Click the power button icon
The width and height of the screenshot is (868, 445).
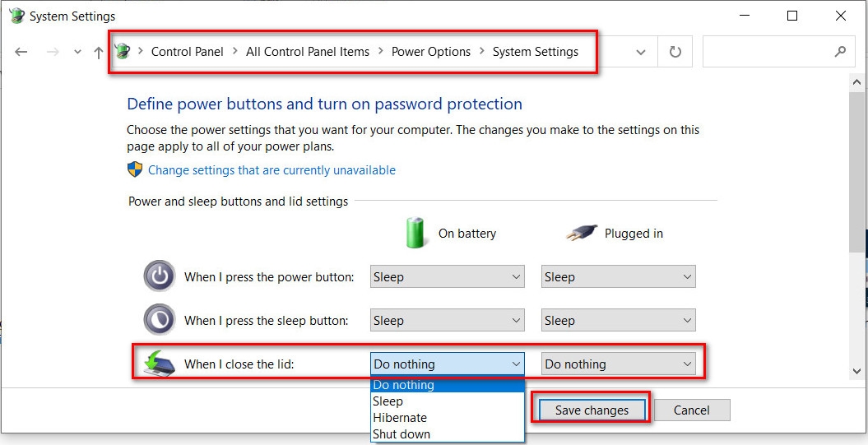(159, 276)
